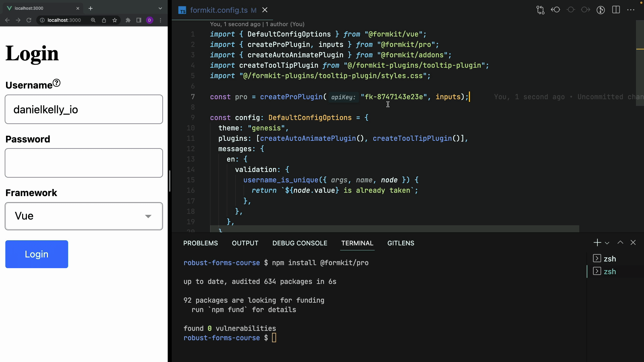Click createToolTipPlugin() in plugins array
The image size is (644, 362).
tap(416, 138)
